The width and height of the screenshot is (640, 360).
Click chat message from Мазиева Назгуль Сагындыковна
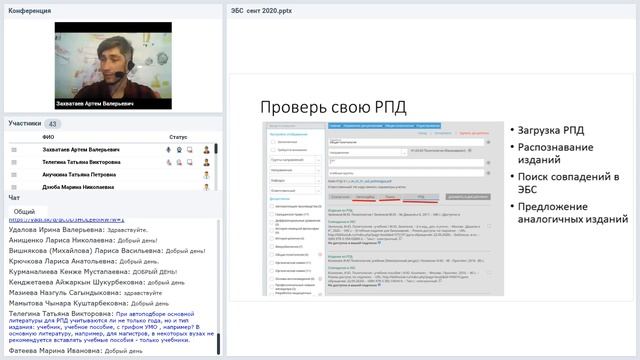point(85,293)
